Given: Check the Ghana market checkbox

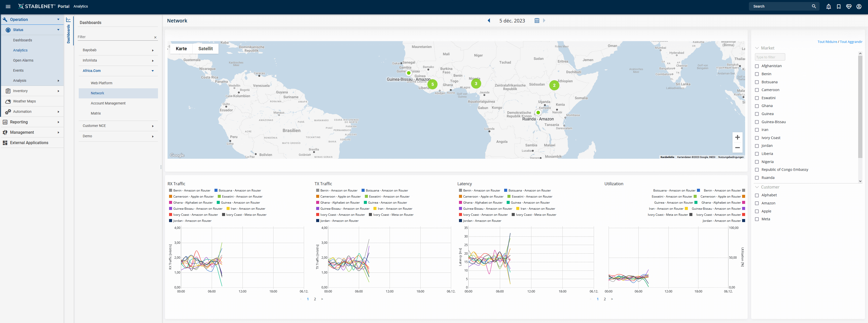Looking at the screenshot, I should pos(757,106).
